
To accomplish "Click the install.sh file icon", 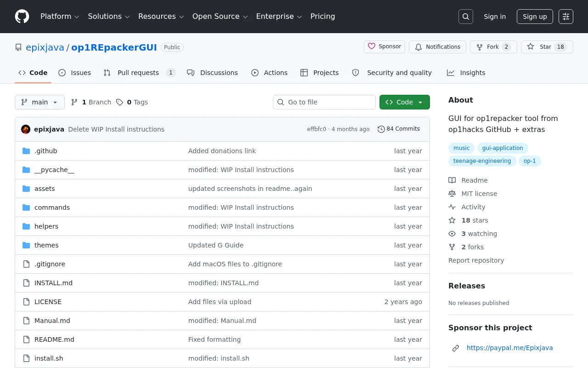I will (x=26, y=358).
